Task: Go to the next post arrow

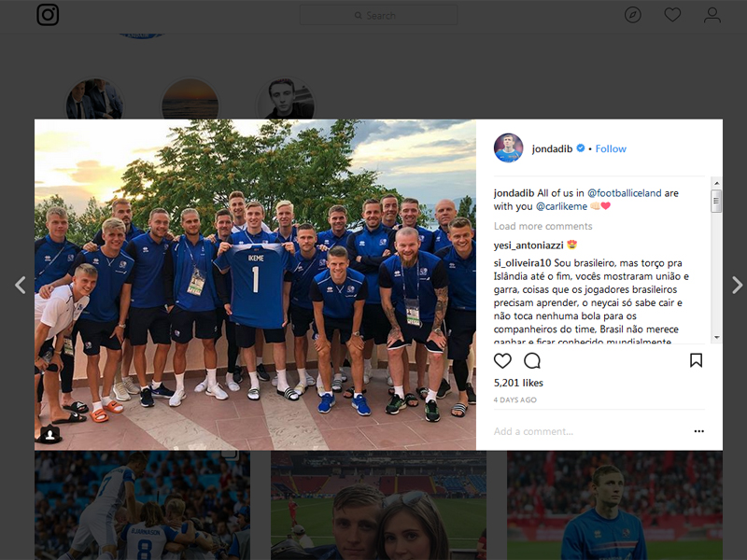Action: click(737, 285)
